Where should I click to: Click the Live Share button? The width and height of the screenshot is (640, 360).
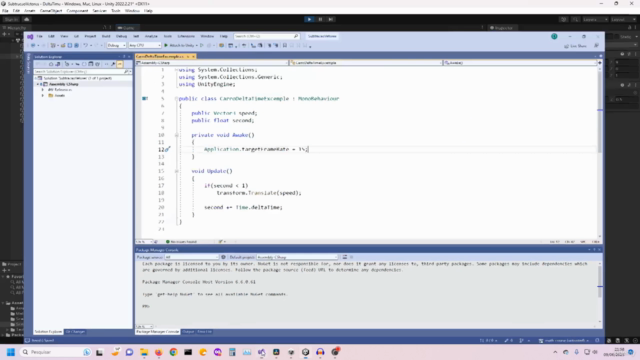[576, 46]
